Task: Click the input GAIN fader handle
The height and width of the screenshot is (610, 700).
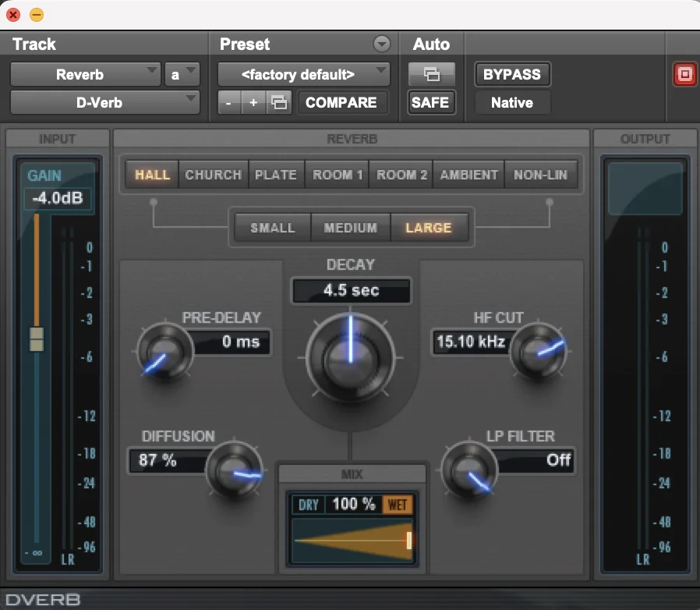Action: click(37, 339)
